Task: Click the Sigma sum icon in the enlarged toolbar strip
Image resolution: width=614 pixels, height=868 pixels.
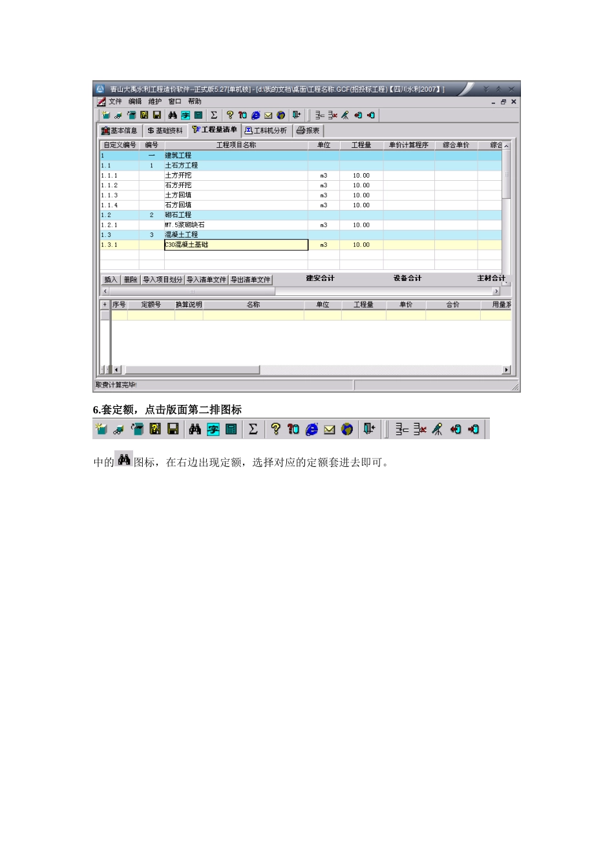Action: (x=253, y=429)
